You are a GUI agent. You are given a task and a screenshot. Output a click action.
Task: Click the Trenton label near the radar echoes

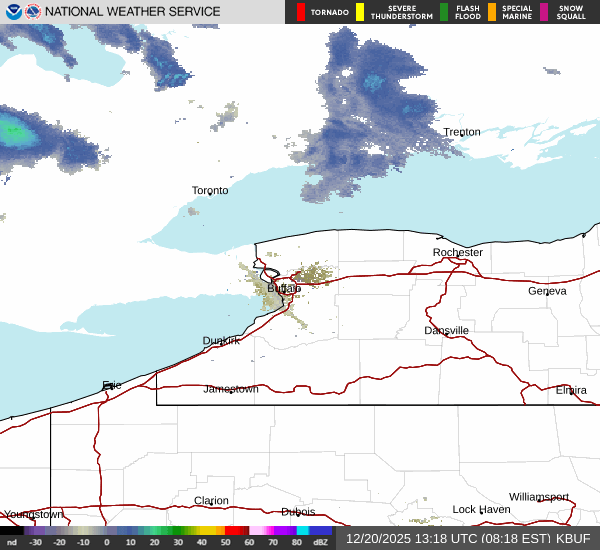click(462, 132)
